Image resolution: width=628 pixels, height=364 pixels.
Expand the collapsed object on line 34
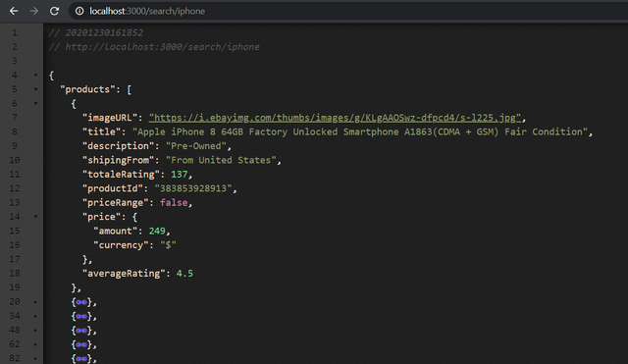[x=35, y=316]
